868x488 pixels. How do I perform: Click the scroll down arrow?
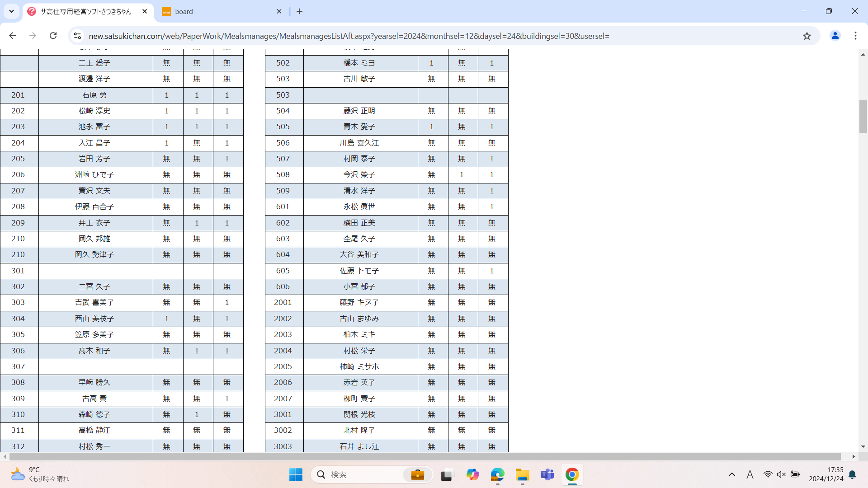pyautogui.click(x=863, y=446)
